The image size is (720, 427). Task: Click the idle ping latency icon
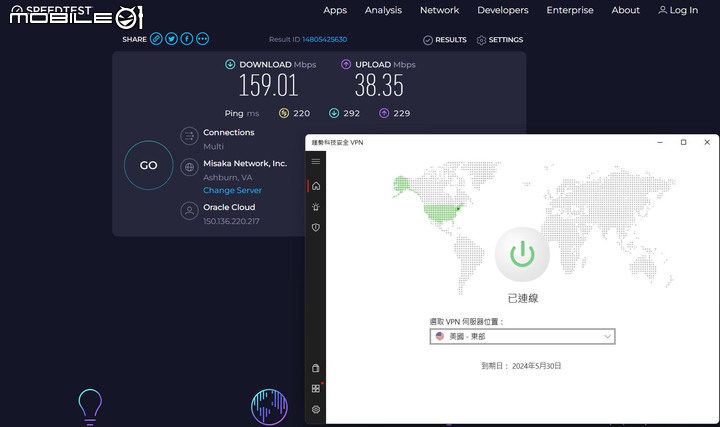[284, 113]
